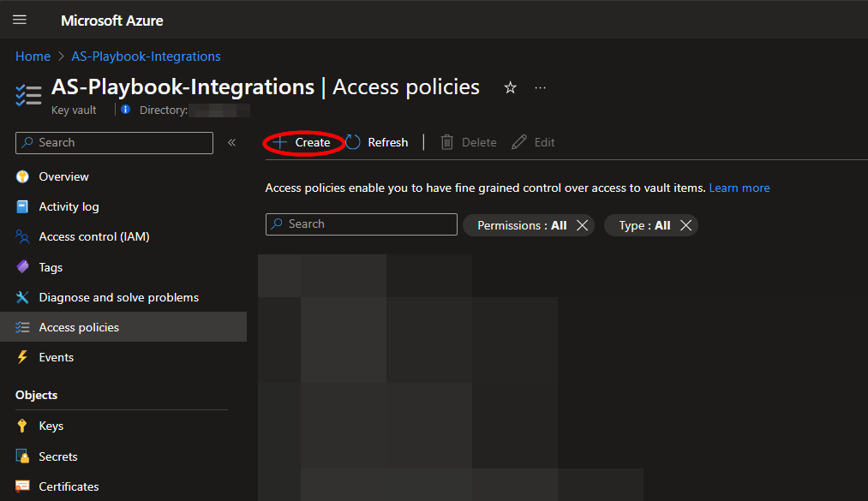Click the Access control people icon

pyautogui.click(x=22, y=236)
